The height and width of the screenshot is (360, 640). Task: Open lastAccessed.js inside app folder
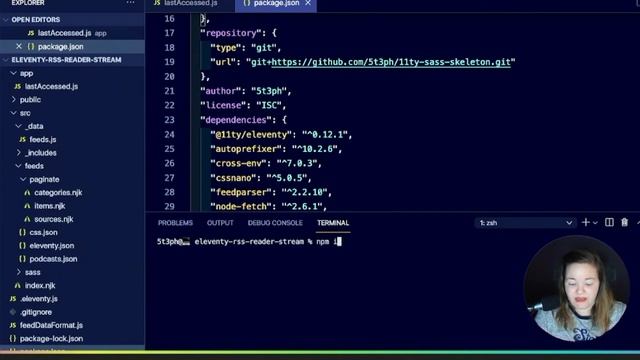(51, 87)
